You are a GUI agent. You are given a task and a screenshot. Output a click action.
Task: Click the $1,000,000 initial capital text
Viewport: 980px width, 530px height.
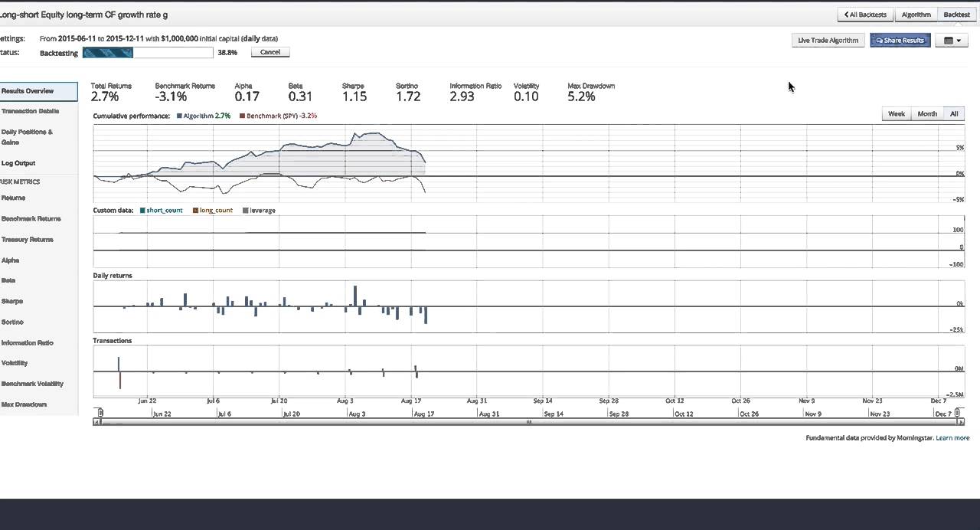[x=180, y=38]
